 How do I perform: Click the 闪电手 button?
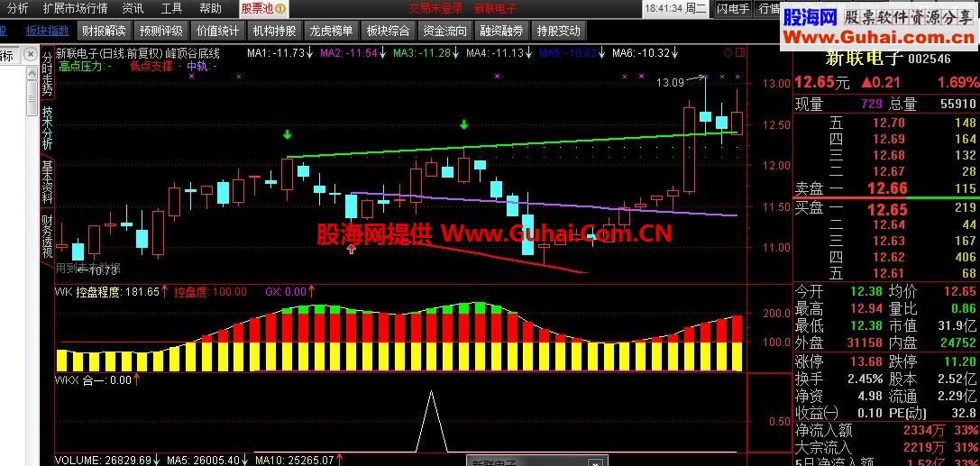pos(732,8)
